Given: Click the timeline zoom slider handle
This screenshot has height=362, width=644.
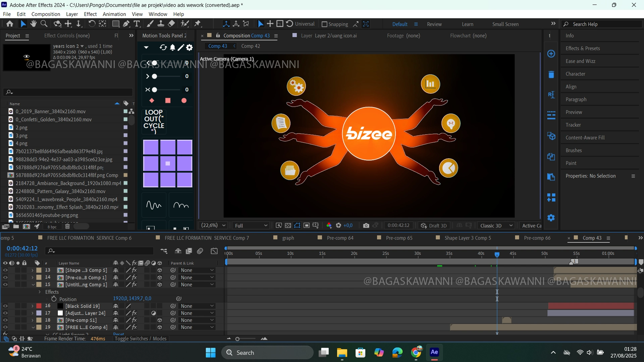Looking at the screenshot, I should tap(237, 339).
